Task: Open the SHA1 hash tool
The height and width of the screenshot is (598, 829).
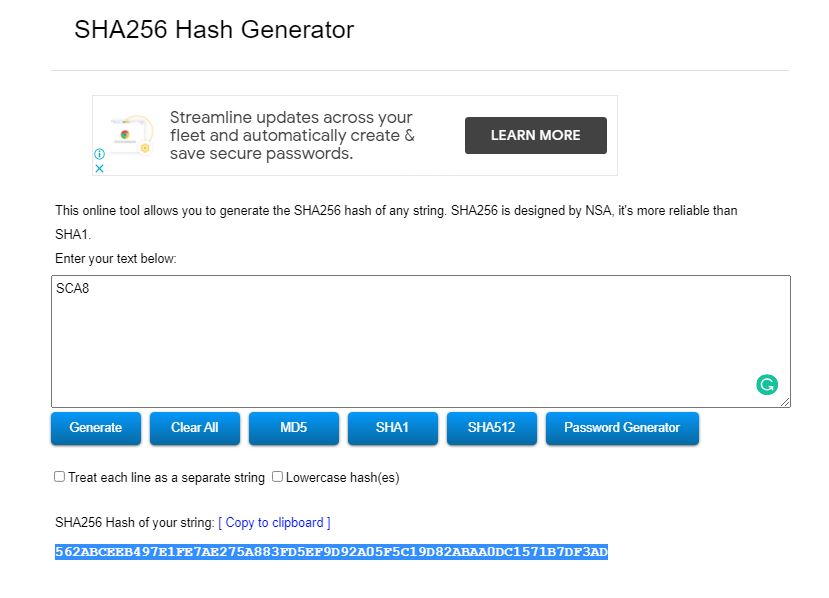Action: point(392,428)
